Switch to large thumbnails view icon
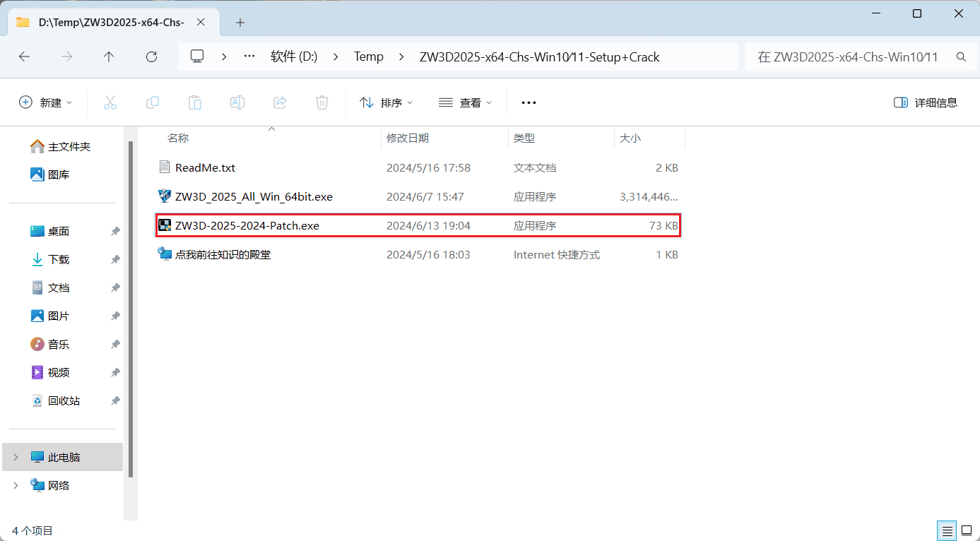This screenshot has height=541, width=980. pos(966,530)
